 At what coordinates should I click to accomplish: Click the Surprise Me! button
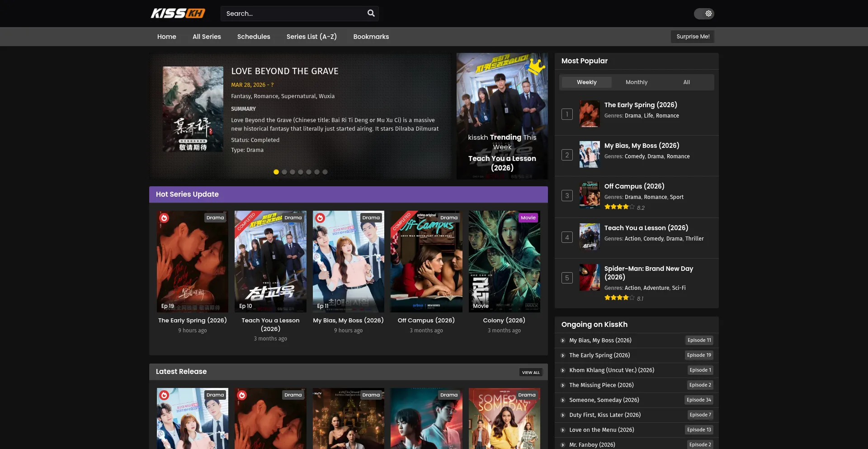tap(693, 37)
